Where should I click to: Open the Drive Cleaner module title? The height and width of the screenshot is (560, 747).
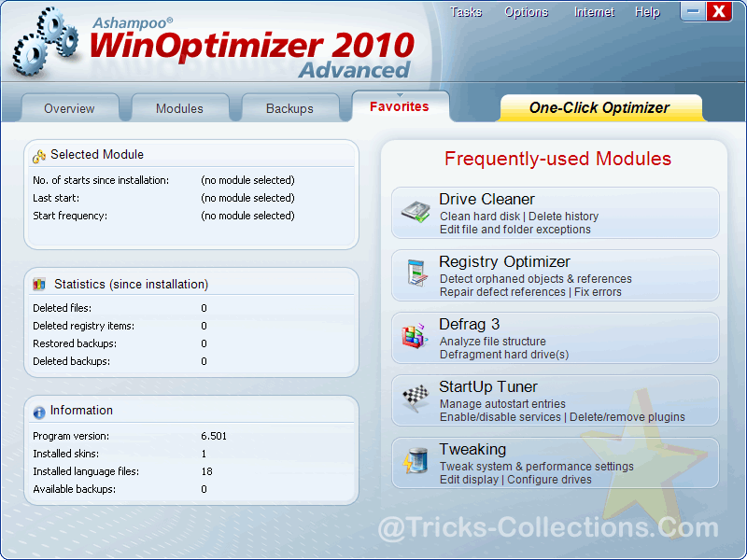coord(486,199)
